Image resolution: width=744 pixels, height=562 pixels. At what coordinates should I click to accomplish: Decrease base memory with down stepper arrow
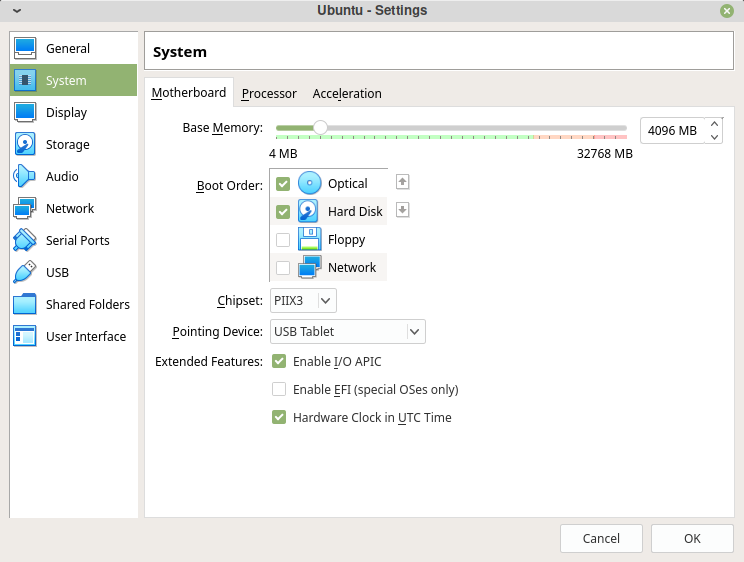tap(714, 137)
